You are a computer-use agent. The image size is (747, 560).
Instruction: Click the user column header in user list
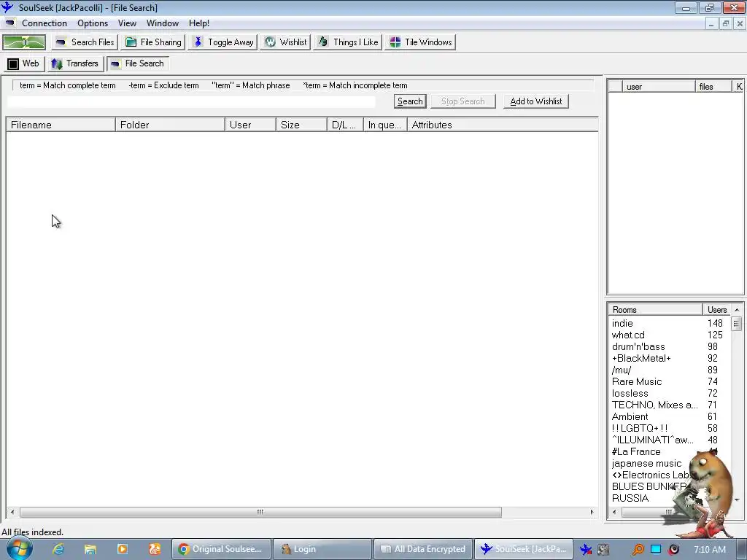659,86
